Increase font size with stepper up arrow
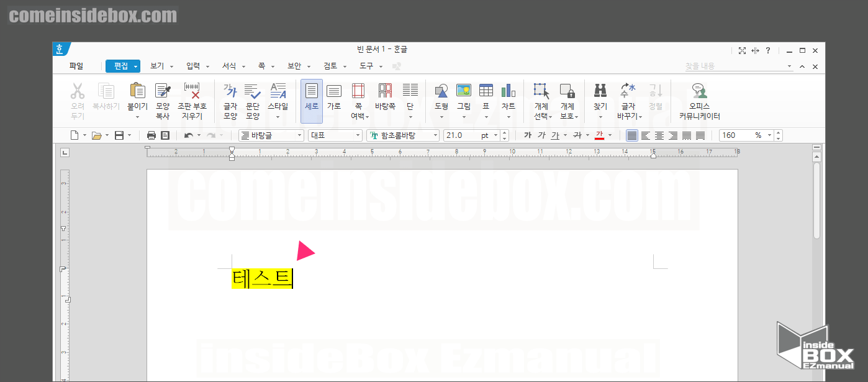The height and width of the screenshot is (382, 868). [505, 132]
